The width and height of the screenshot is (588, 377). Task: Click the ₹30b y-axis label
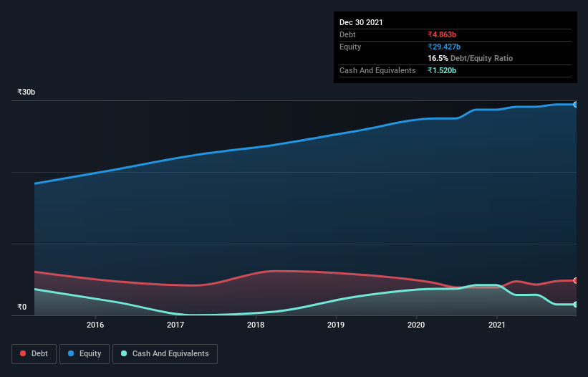pyautogui.click(x=26, y=92)
